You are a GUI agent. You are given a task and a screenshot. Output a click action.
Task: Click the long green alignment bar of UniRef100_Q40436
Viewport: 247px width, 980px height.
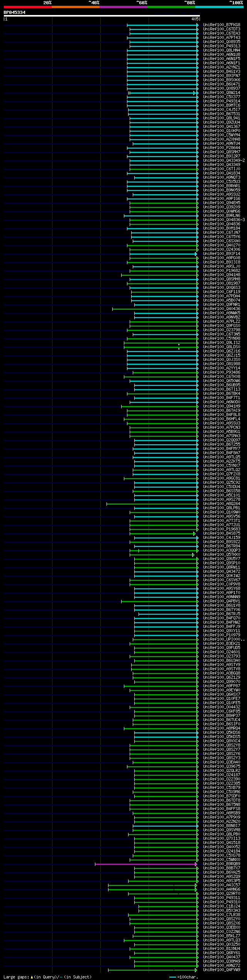(x=155, y=309)
